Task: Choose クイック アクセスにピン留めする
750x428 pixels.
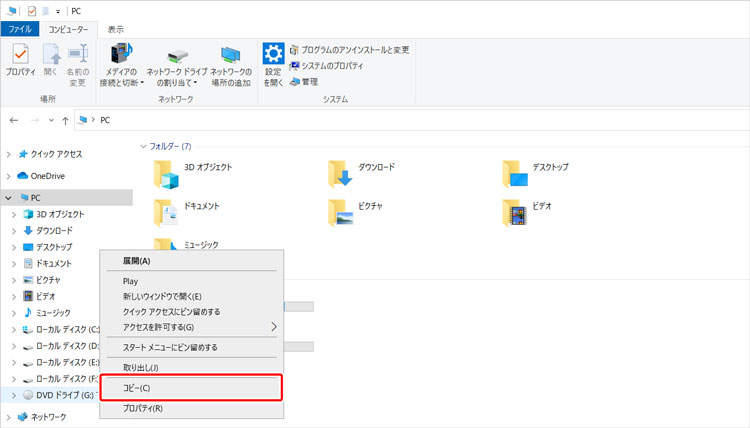Action: pyautogui.click(x=191, y=312)
